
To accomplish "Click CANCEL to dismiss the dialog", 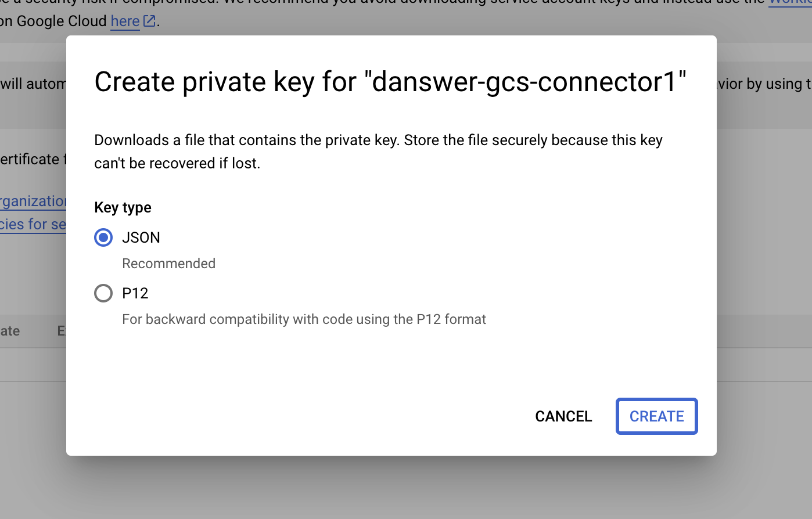I will (563, 416).
